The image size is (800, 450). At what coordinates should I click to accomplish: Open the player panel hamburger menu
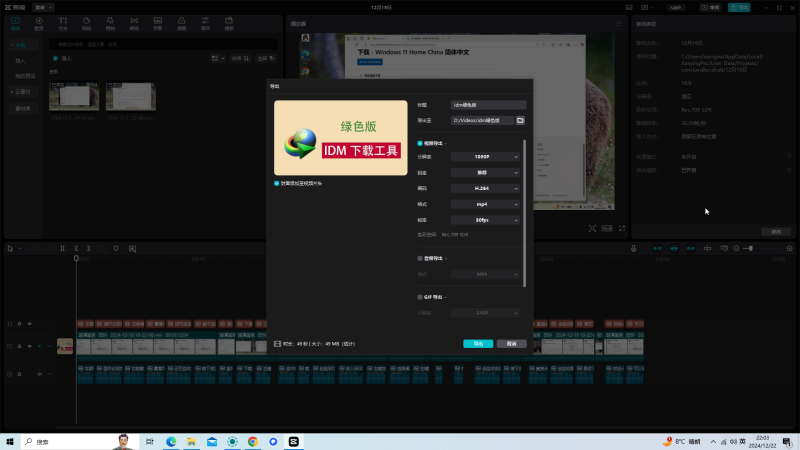pyautogui.click(x=618, y=23)
